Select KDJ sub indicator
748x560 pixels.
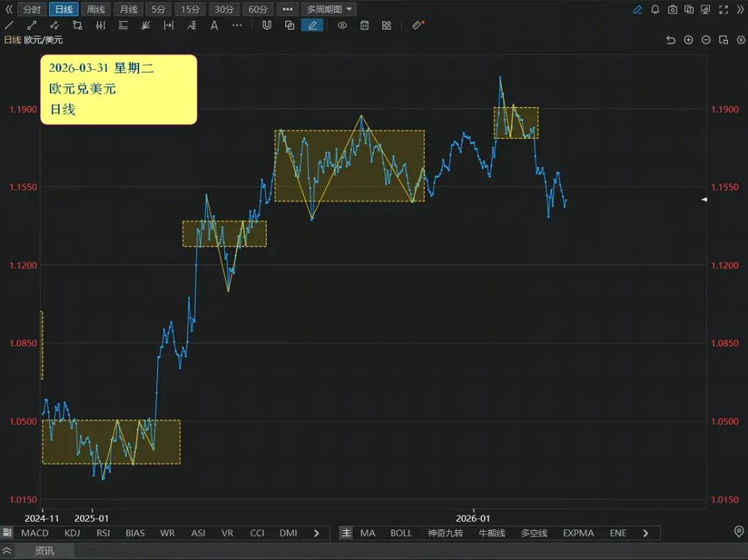72,533
